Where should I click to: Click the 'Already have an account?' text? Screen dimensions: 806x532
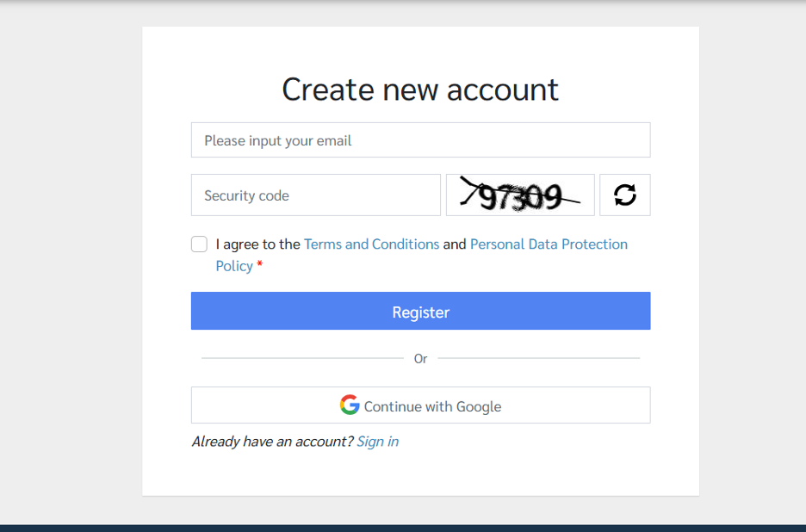pos(272,442)
